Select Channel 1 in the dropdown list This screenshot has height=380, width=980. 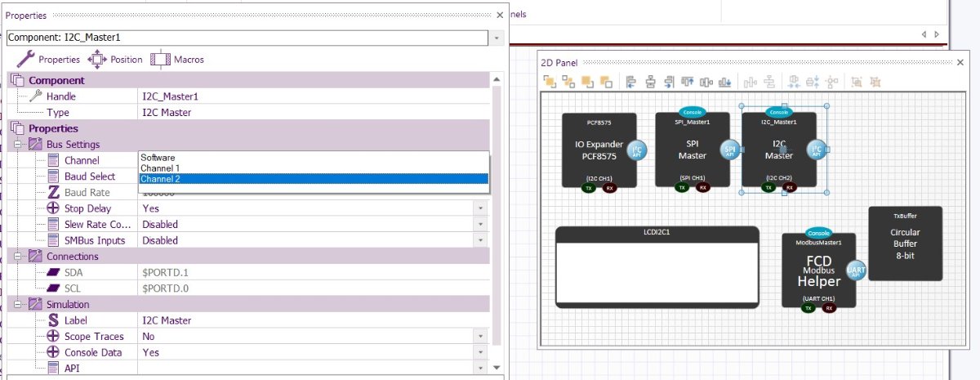[314, 168]
